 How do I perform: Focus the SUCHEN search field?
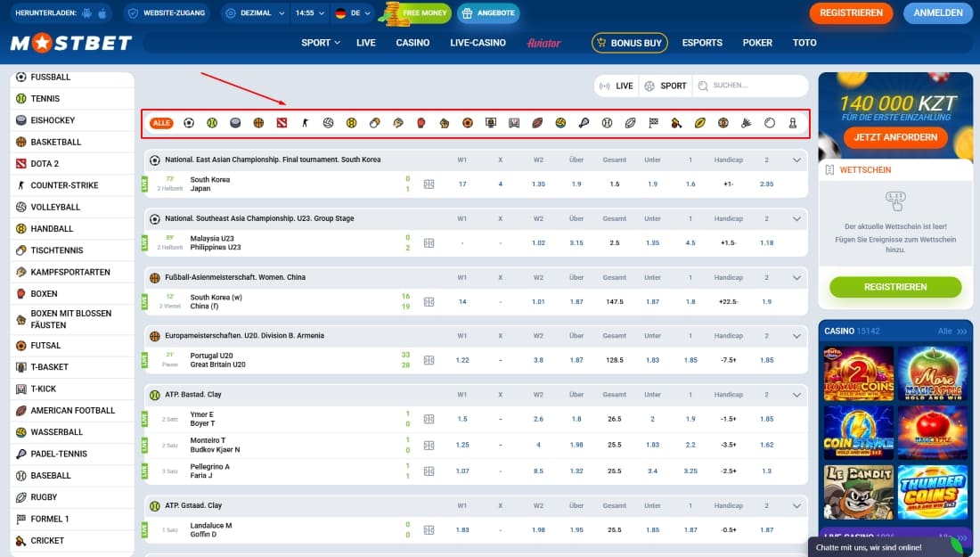(x=750, y=86)
